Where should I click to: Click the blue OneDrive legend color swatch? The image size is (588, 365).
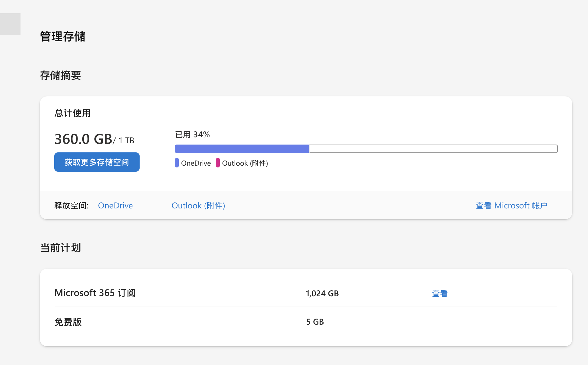(177, 163)
